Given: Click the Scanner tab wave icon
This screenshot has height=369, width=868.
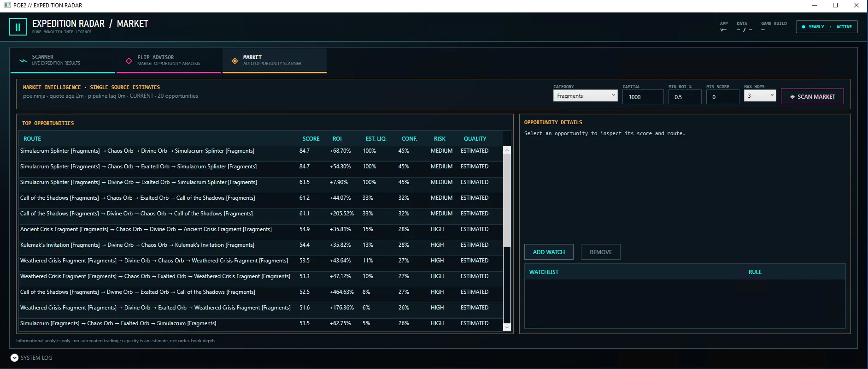Looking at the screenshot, I should [x=23, y=60].
